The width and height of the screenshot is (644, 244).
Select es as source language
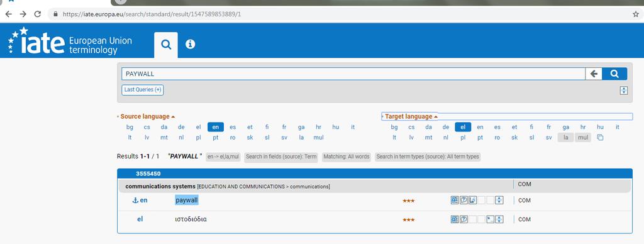point(233,127)
